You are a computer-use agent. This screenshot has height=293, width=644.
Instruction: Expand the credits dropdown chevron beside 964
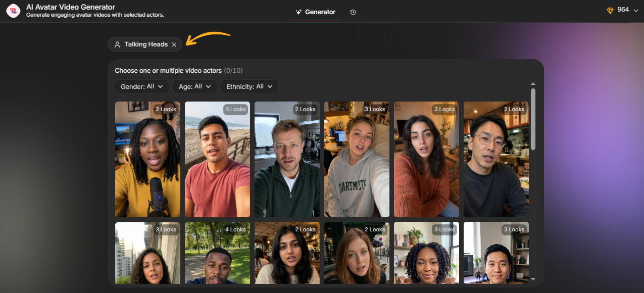(635, 11)
